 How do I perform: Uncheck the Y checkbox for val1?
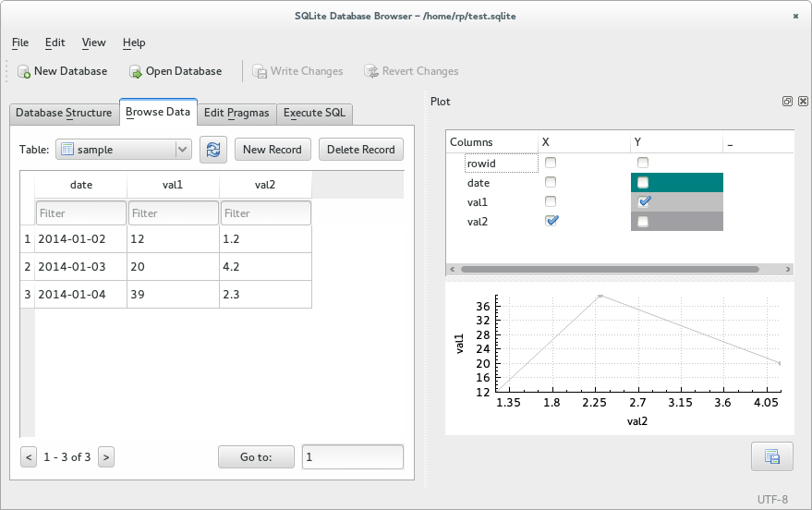click(644, 201)
